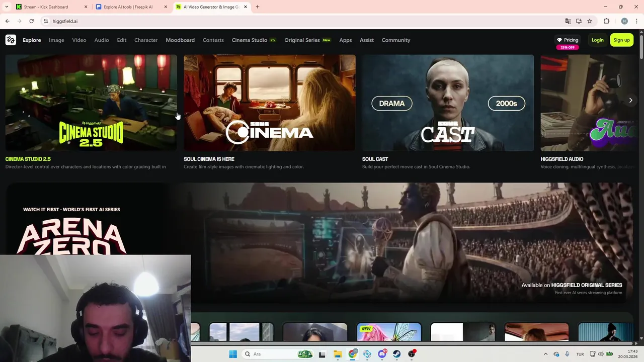Image resolution: width=644 pixels, height=362 pixels.
Task: Open the Explore nav item
Action: tap(32, 40)
